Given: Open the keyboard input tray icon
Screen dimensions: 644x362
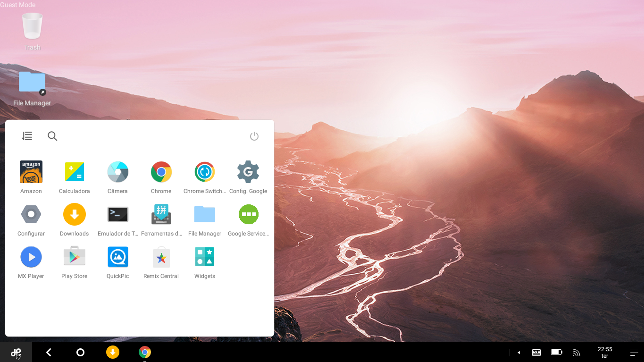Looking at the screenshot, I should (536, 352).
